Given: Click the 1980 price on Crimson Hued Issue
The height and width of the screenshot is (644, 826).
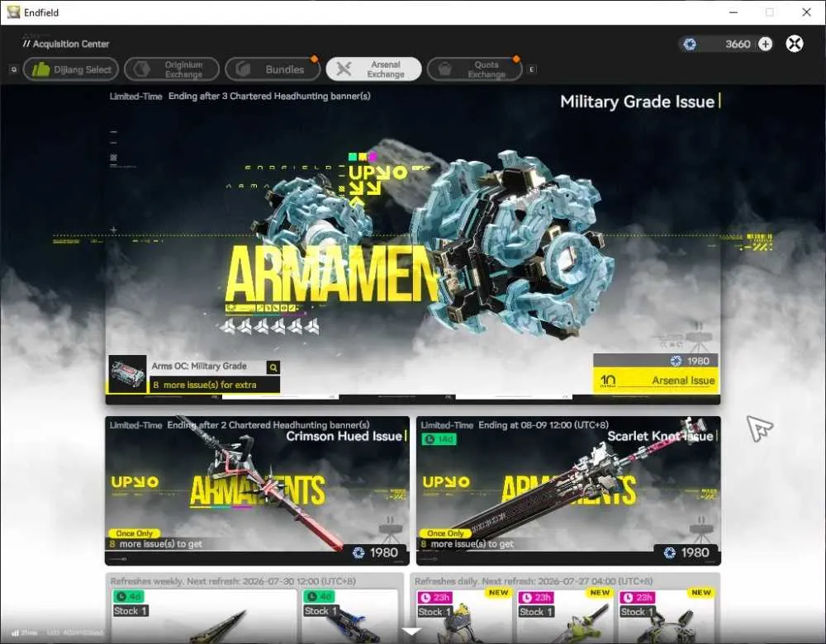Looking at the screenshot, I should click(376, 552).
